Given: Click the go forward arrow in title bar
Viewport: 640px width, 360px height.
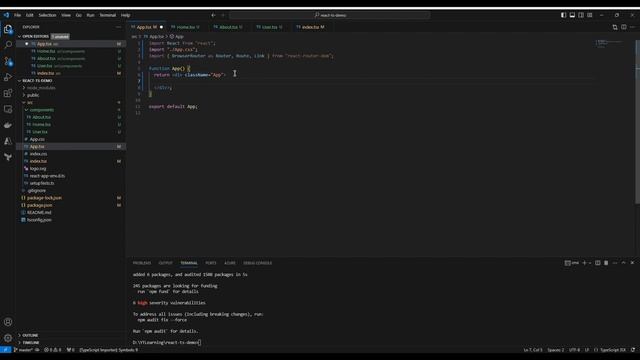Looking at the screenshot, I should tap(223, 15).
